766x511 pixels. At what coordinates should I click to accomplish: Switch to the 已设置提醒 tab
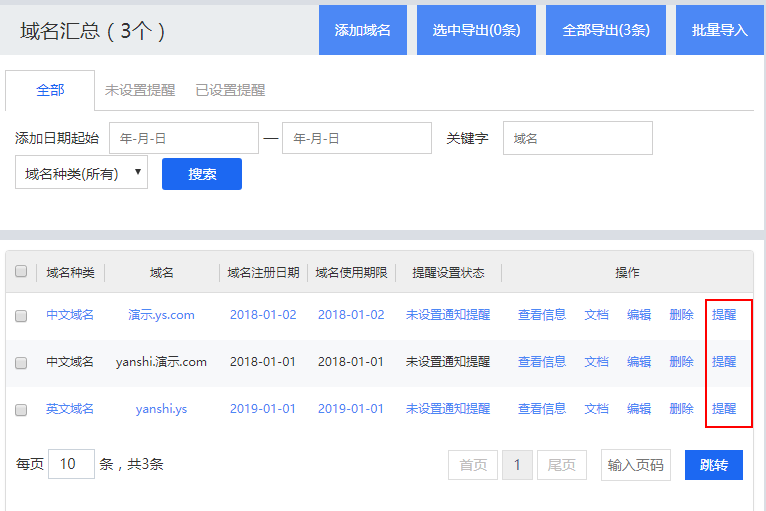pos(230,90)
